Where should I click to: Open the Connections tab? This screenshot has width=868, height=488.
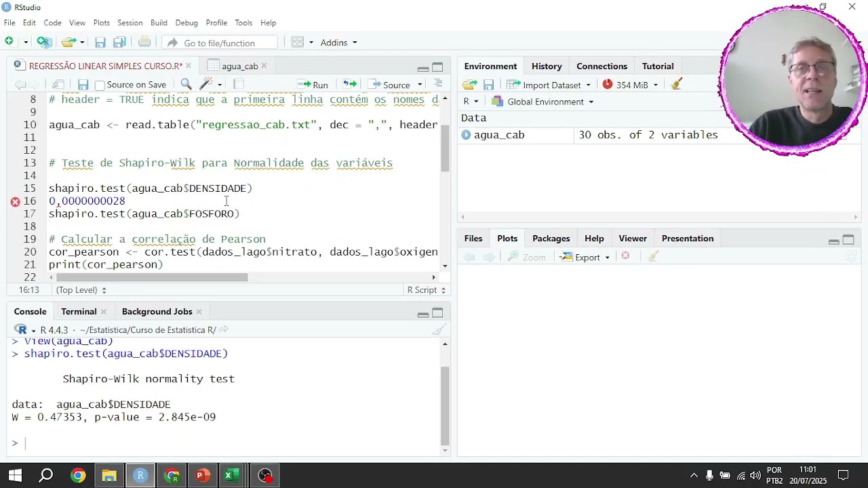coord(601,66)
